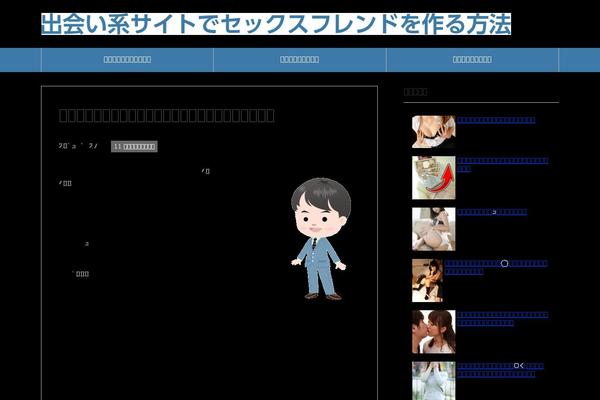Click the cartoon businessman illustration
Screen dimensions: 600x400
(x=320, y=238)
